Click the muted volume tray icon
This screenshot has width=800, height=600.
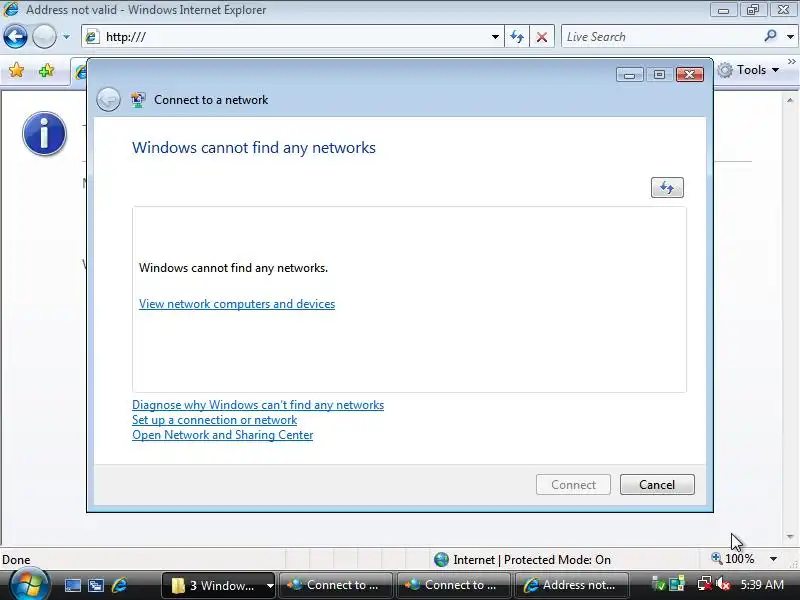[723, 584]
